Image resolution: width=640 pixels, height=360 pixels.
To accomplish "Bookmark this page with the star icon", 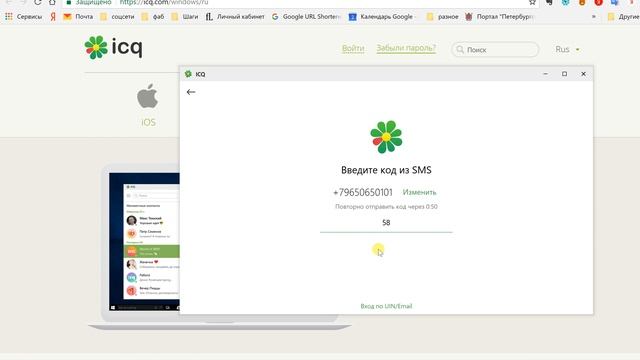I will click(x=532, y=2).
